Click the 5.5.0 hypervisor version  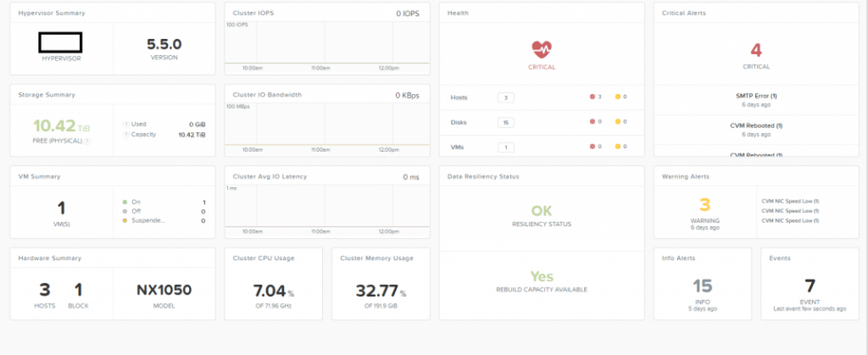click(x=164, y=44)
